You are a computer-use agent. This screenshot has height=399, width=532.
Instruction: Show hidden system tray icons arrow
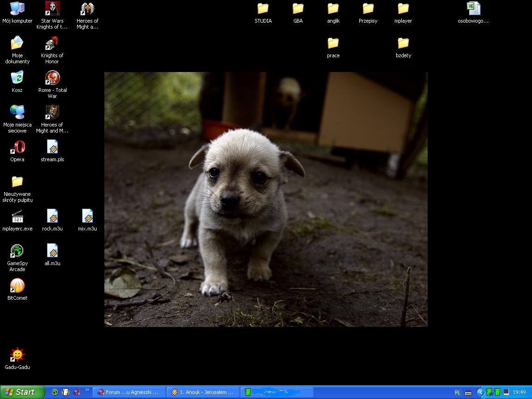tap(480, 392)
